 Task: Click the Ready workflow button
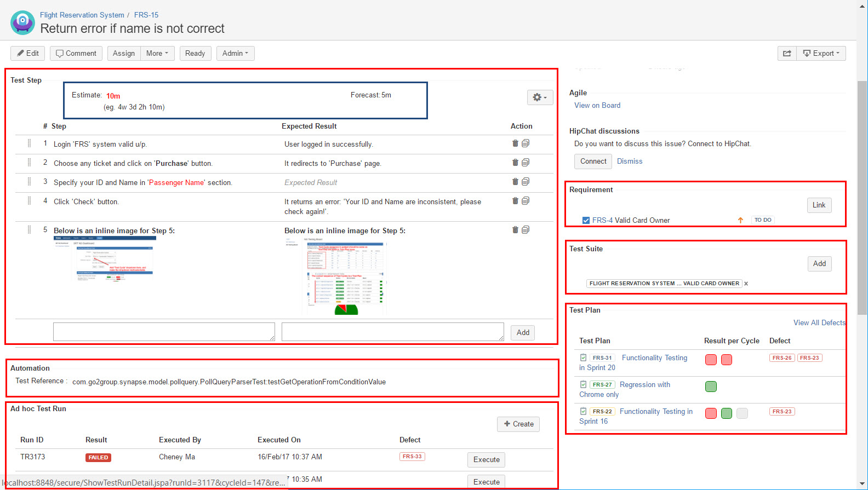(x=195, y=53)
